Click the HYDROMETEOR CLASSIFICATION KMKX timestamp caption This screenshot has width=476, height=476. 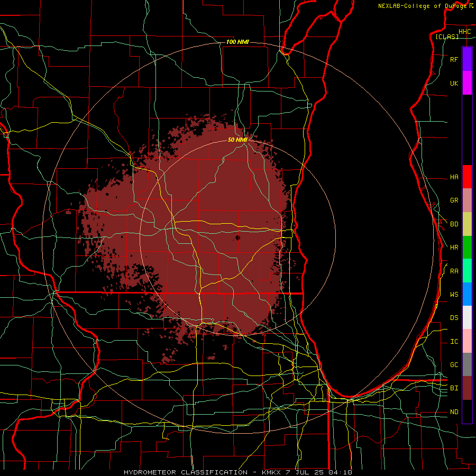(238, 472)
